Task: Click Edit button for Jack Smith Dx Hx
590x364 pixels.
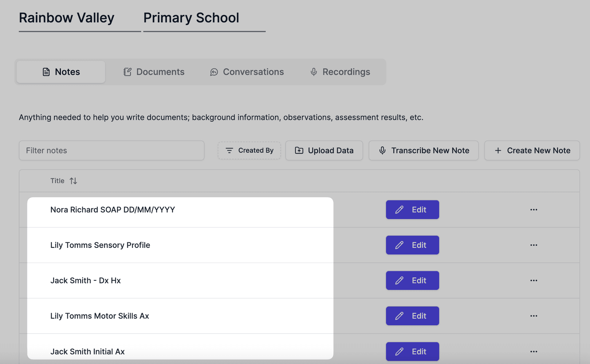Action: [412, 280]
